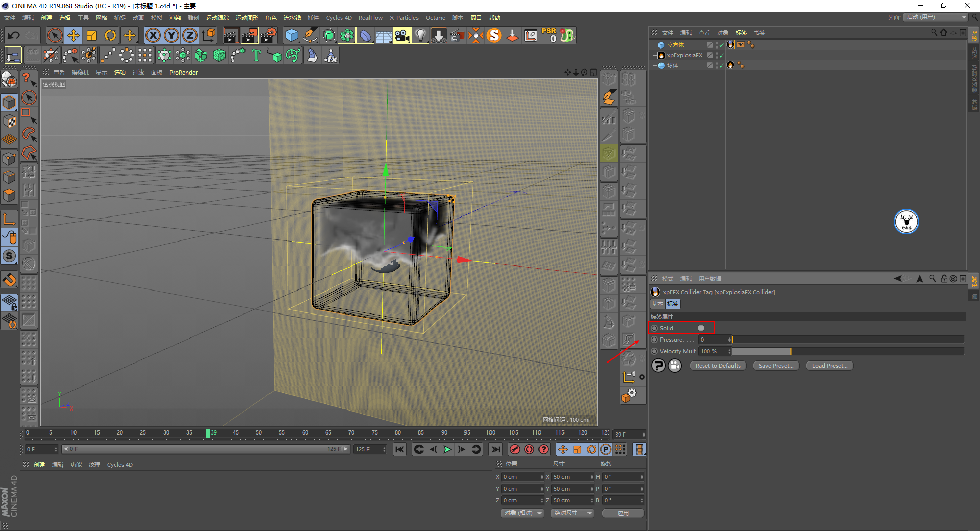The width and height of the screenshot is (980, 531).
Task: Click the Pressure animation circle toggle
Action: tap(654, 340)
